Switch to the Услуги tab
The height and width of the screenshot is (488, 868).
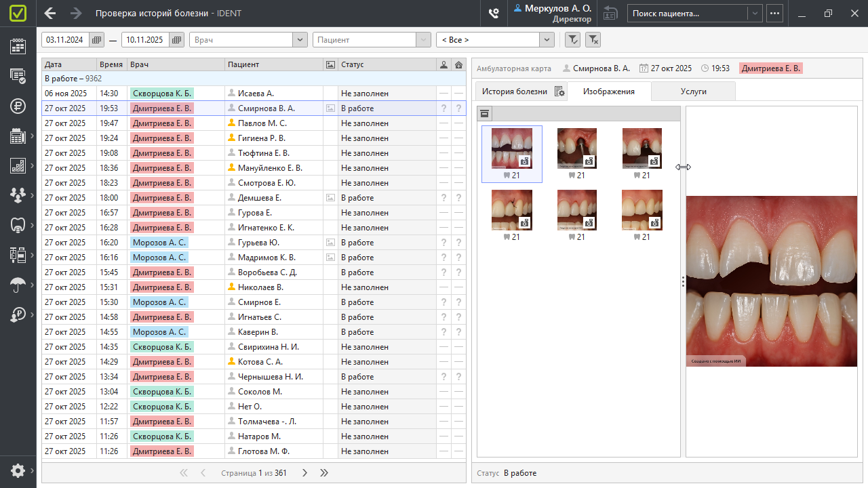pos(693,91)
